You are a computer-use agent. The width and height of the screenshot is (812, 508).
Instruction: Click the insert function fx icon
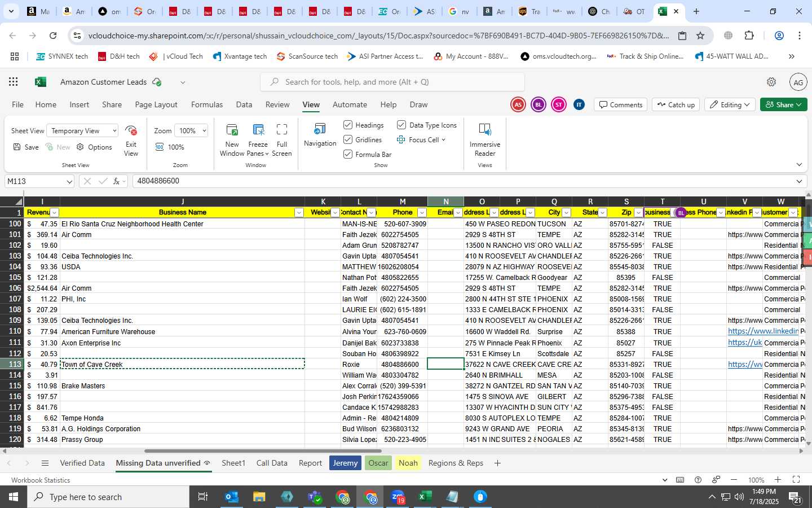117,181
